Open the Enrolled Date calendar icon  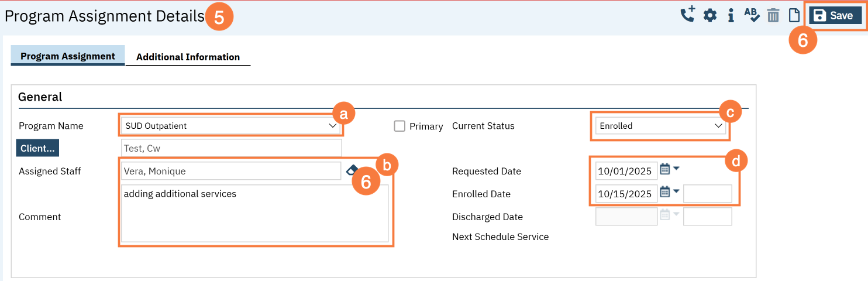pos(665,192)
